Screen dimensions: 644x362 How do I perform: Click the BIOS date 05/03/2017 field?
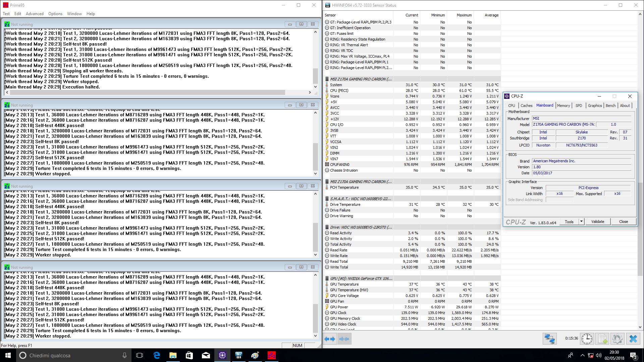coord(582,173)
